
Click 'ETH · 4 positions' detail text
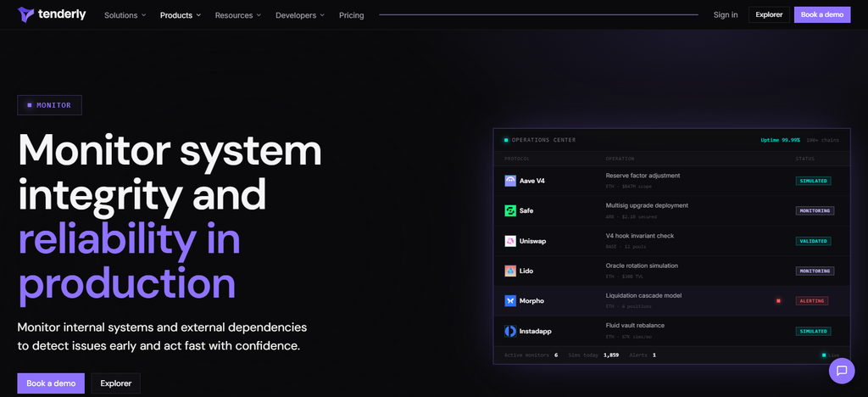point(628,306)
